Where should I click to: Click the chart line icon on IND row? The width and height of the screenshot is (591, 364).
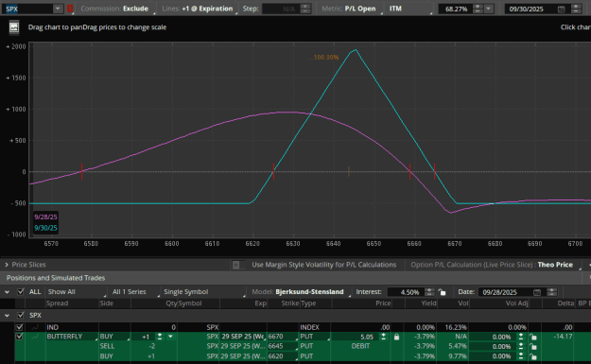35,327
